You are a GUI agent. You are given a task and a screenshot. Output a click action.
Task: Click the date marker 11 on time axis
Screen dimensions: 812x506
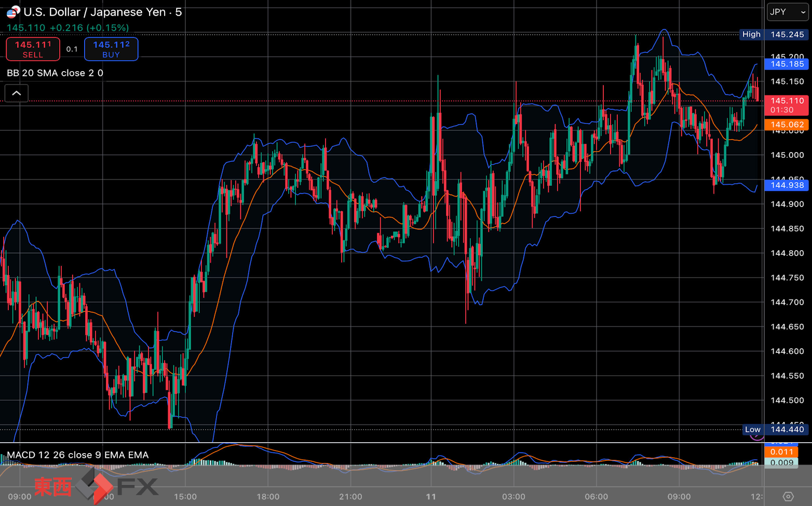[431, 497]
